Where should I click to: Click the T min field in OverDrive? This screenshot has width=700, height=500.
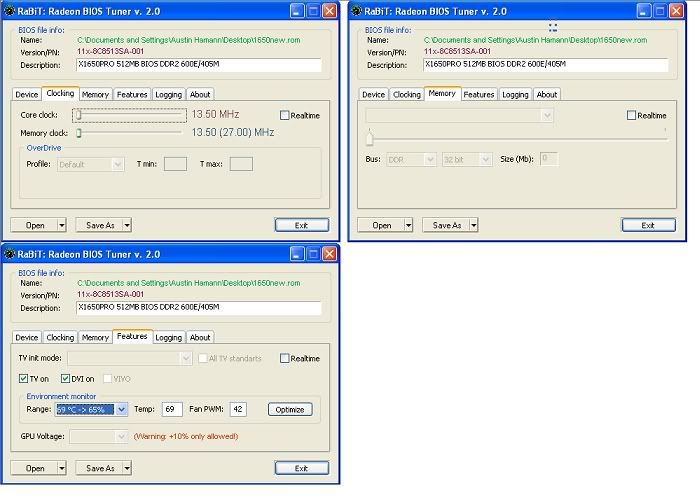point(175,164)
